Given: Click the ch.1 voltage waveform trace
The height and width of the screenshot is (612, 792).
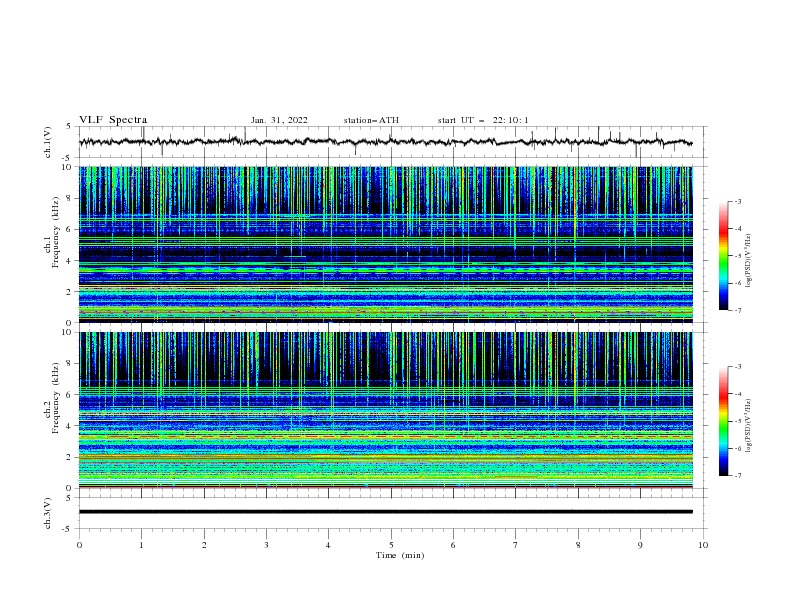Looking at the screenshot, I should 385,142.
